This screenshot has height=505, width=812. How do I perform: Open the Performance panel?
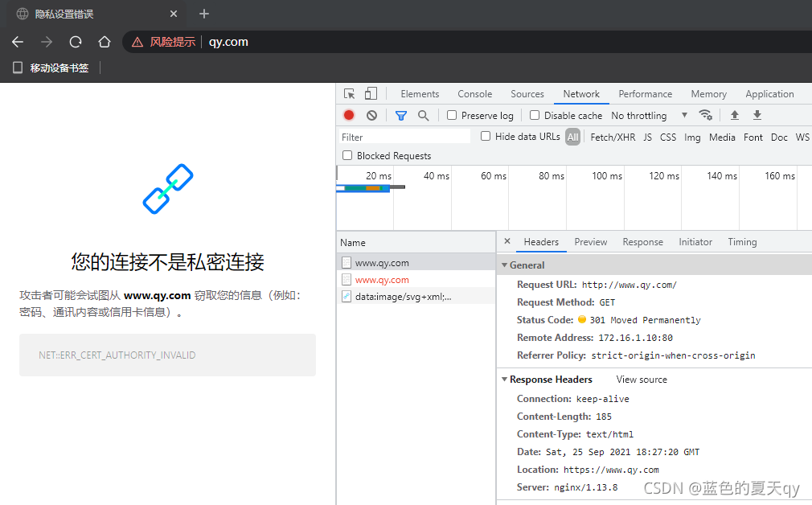[646, 94]
